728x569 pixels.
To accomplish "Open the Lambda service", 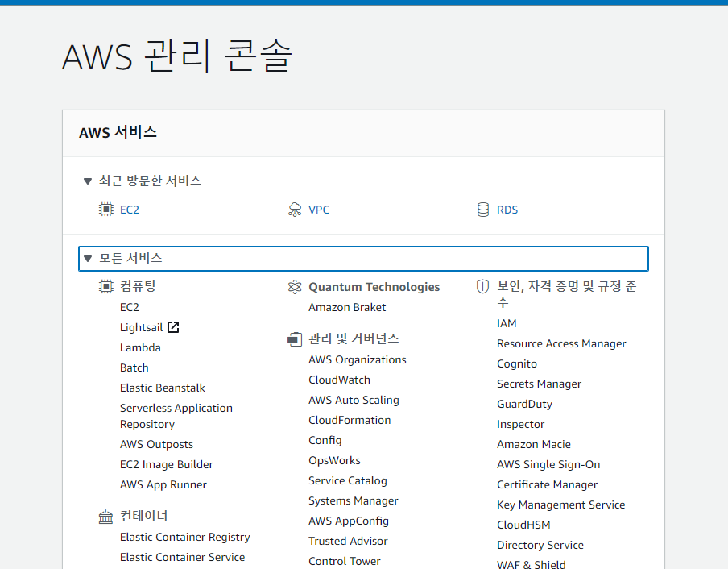I will pyautogui.click(x=140, y=347).
